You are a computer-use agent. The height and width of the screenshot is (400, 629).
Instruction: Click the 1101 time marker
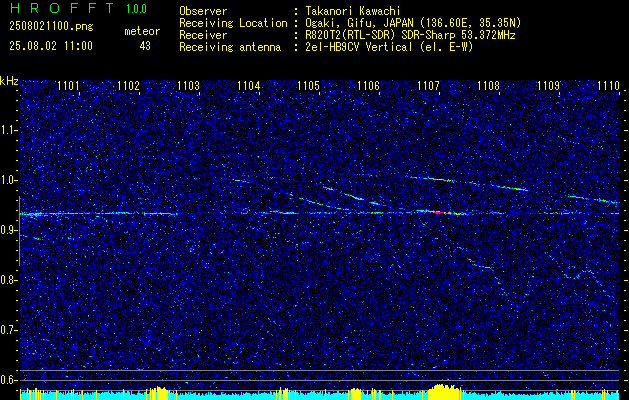click(69, 86)
